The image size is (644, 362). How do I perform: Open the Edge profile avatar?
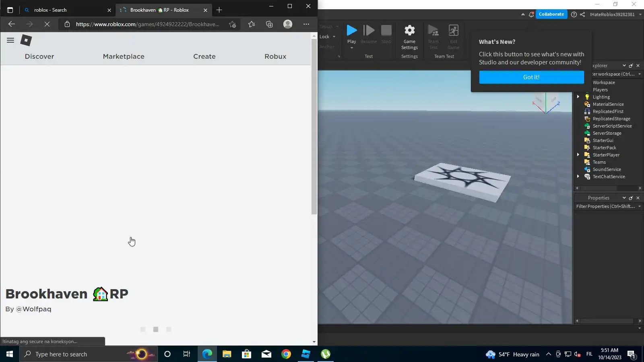tap(288, 24)
